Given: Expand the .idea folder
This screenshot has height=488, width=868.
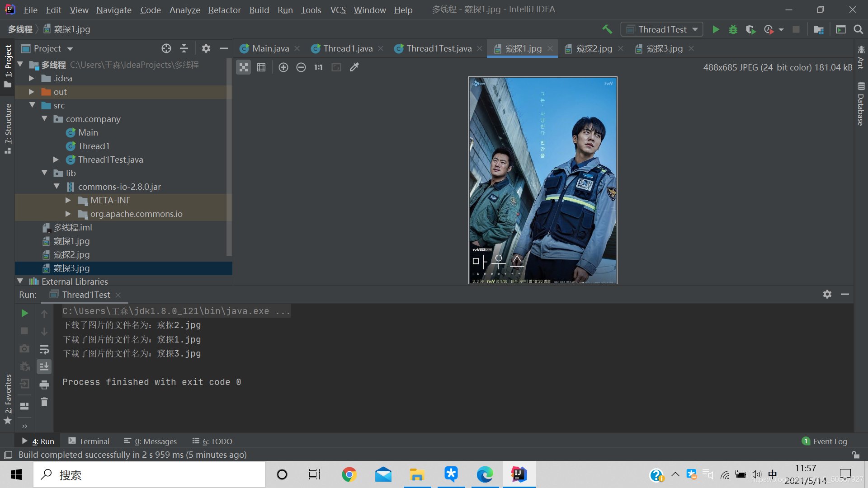Looking at the screenshot, I should pyautogui.click(x=32, y=79).
